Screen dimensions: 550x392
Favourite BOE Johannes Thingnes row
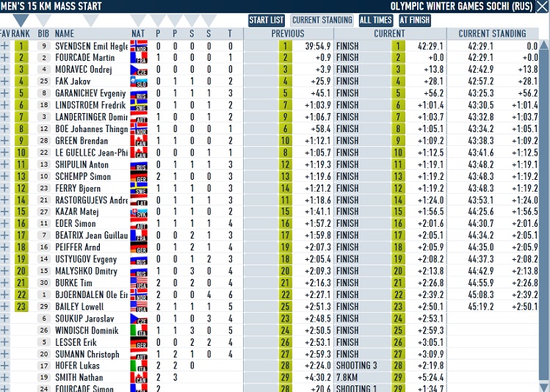[x=4, y=128]
